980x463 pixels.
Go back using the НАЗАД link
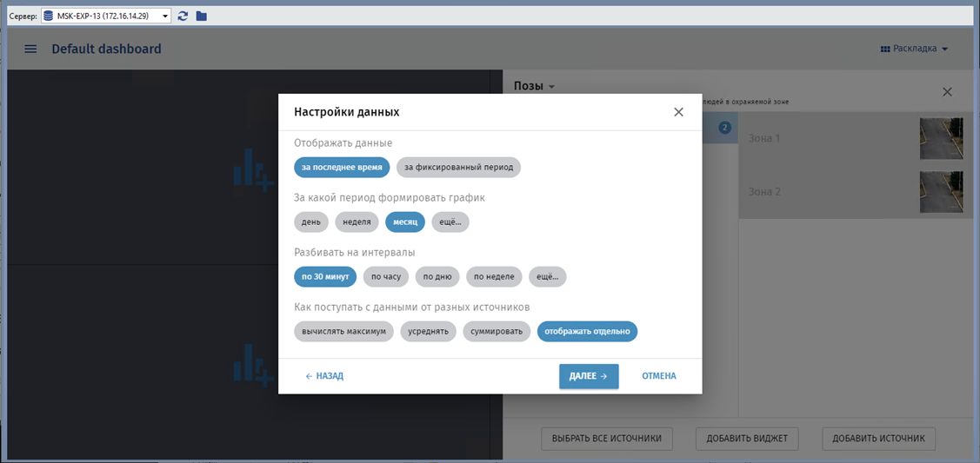[323, 376]
